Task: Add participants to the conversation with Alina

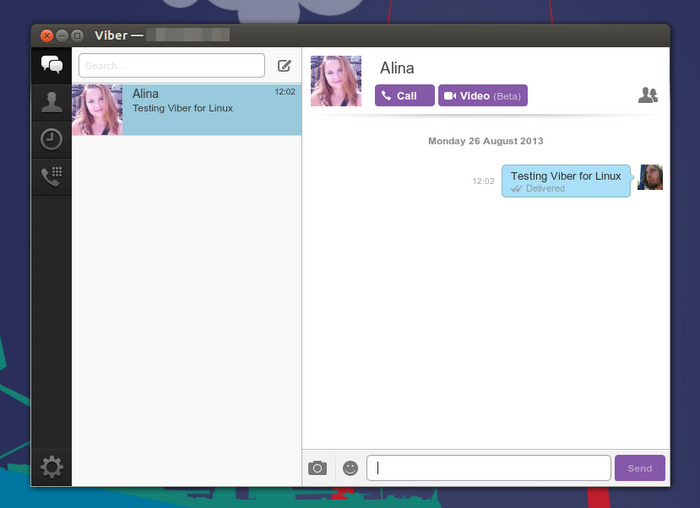Action: (x=648, y=95)
